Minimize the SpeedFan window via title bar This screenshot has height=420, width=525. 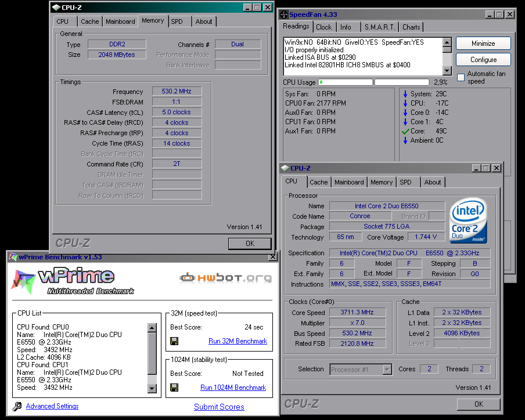click(x=490, y=15)
